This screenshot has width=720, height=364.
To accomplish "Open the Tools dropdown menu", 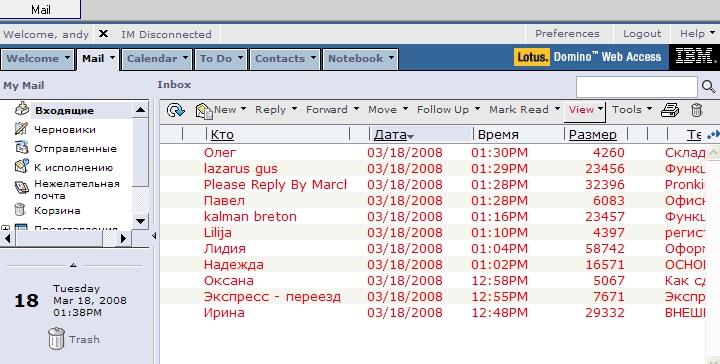I will (x=632, y=110).
